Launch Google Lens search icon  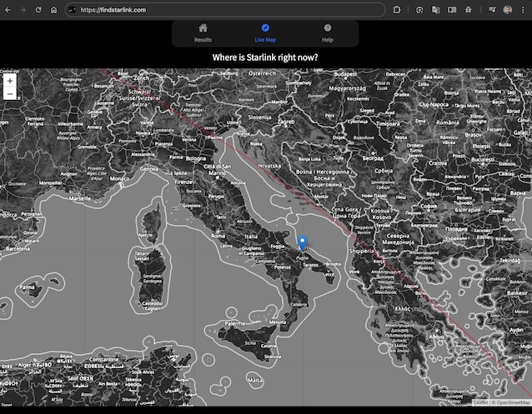pos(419,10)
